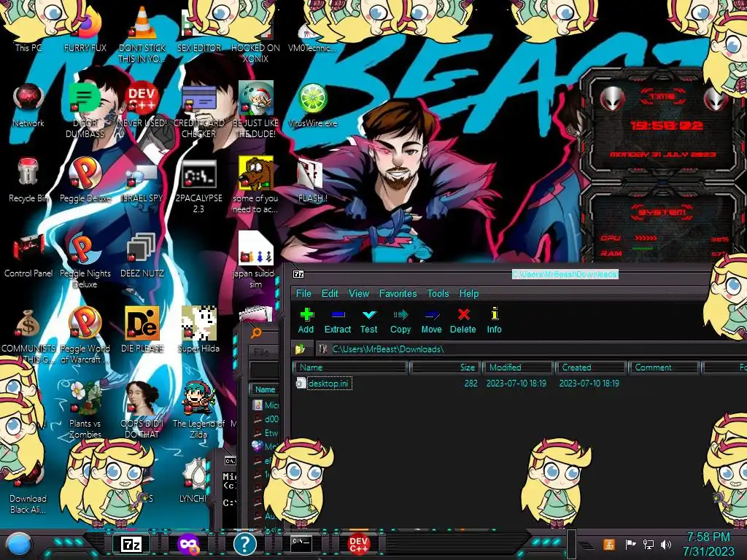The width and height of the screenshot is (747, 560).
Task: Select the FLASH ! desktop icon
Action: click(312, 180)
